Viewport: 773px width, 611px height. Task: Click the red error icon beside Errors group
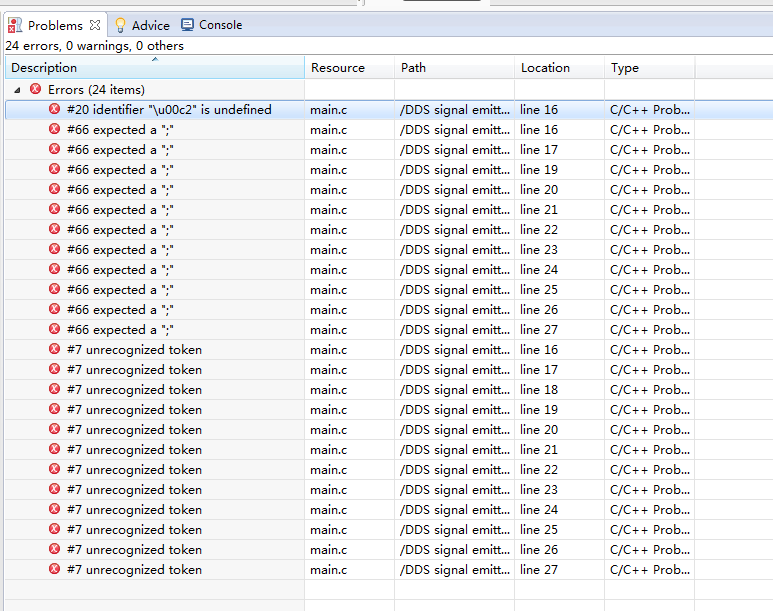click(x=35, y=89)
